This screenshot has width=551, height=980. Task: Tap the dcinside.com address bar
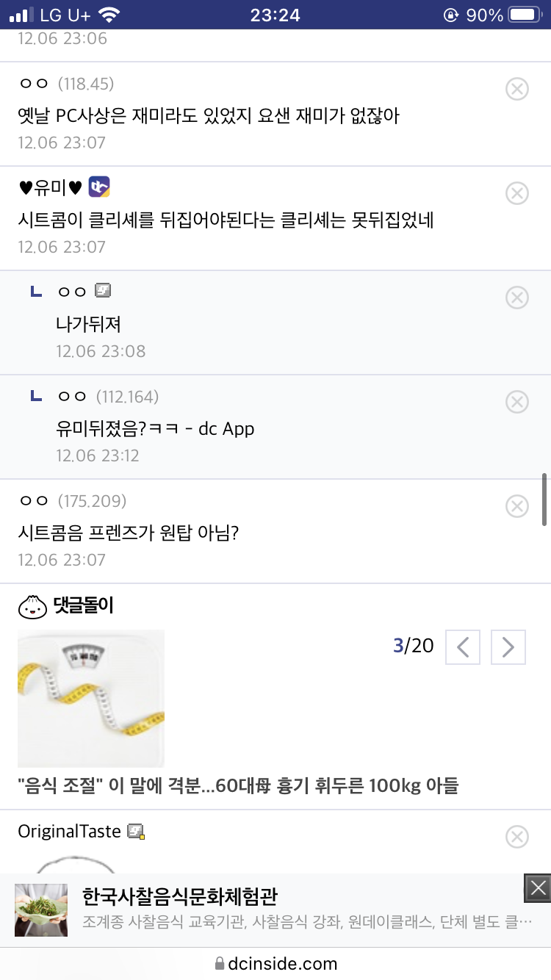(275, 963)
